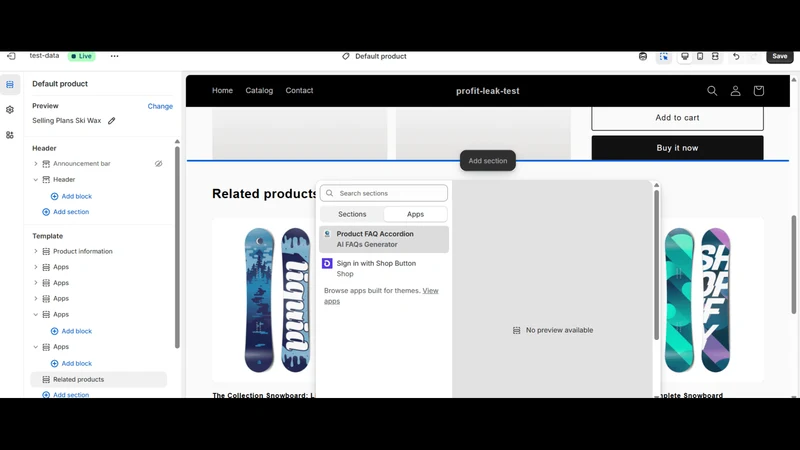
Task: Click the Announcement bar section icon
Action: click(x=46, y=164)
